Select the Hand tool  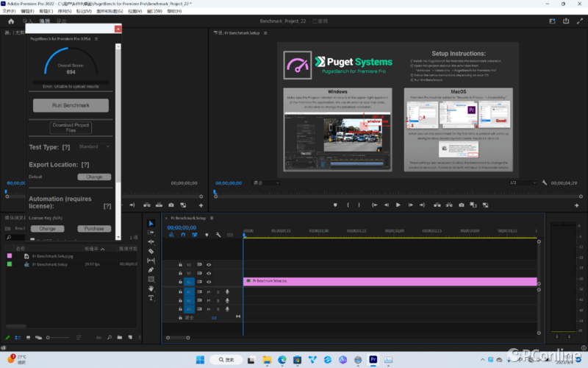(151, 289)
